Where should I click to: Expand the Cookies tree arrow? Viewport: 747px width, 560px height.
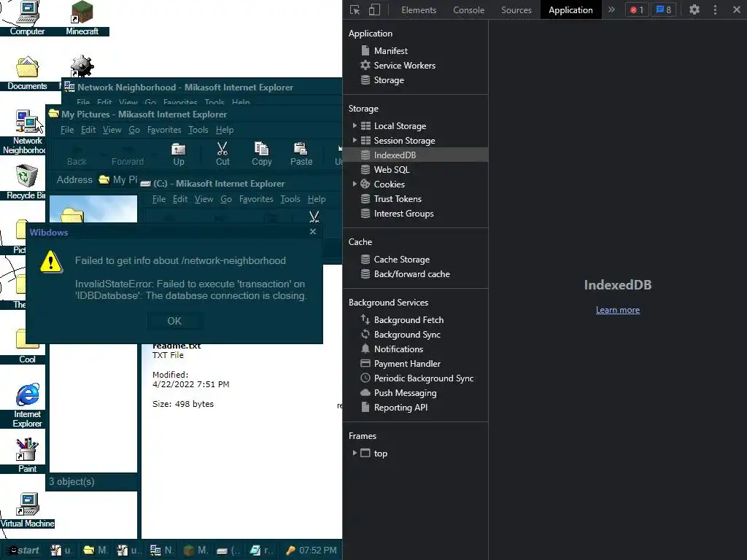[355, 184]
